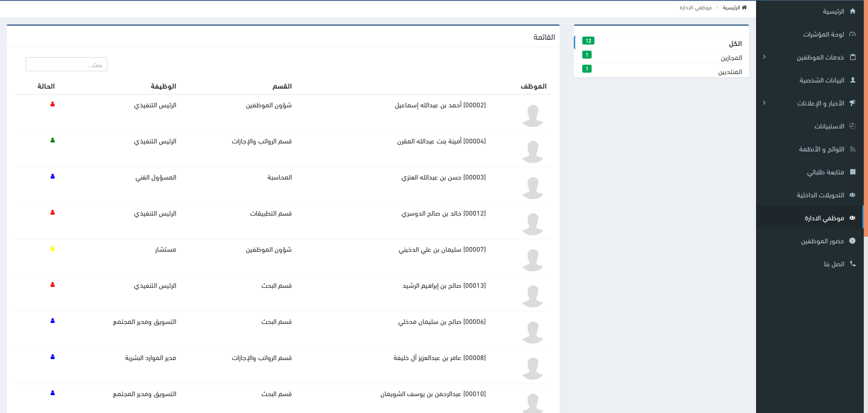Open the الاستبيانات menu item
Screen dimensions: 868x413
coord(829,126)
